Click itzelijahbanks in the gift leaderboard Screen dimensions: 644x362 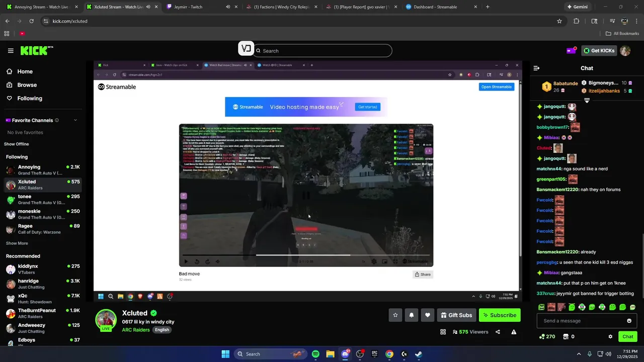[605, 91]
